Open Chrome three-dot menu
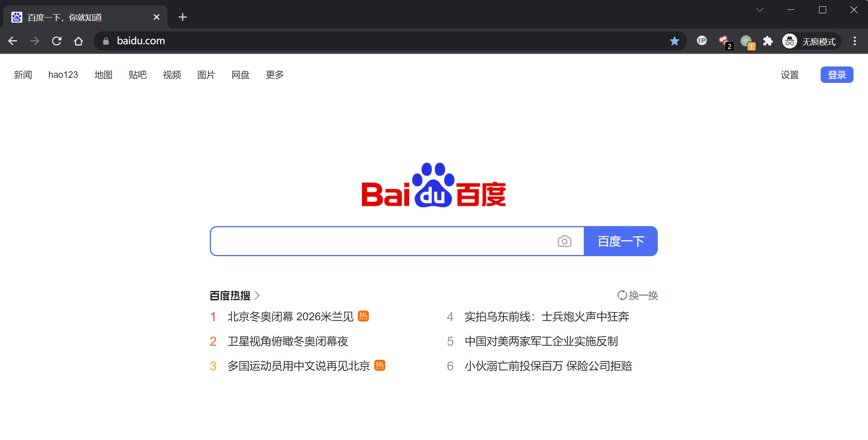The width and height of the screenshot is (868, 440). 855,41
